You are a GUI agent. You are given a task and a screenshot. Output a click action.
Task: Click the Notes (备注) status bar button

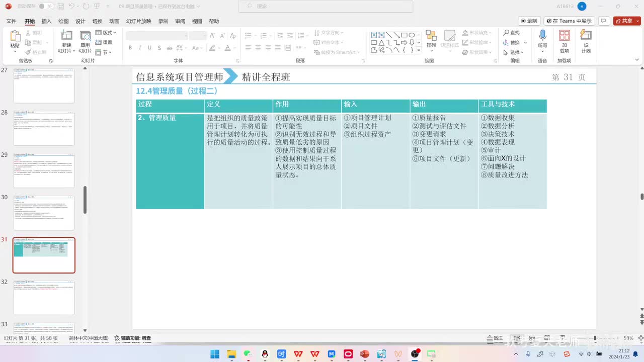495,338
